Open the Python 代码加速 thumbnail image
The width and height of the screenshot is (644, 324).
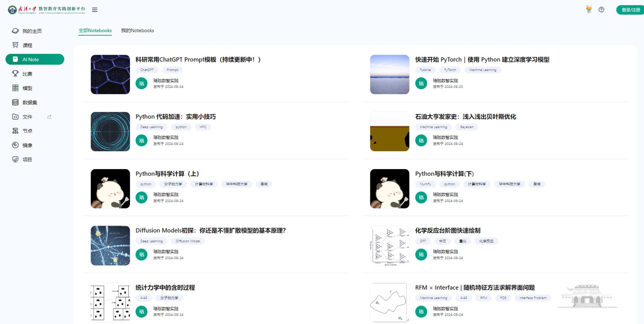(x=110, y=131)
